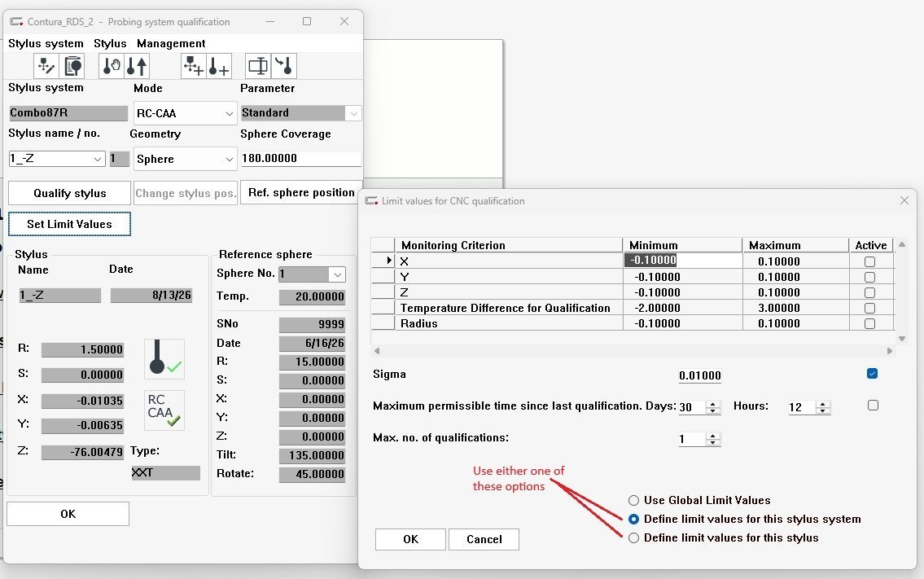Click the Reference sphere Tilt value 135.00000
The height and width of the screenshot is (579, 924).
click(x=313, y=455)
